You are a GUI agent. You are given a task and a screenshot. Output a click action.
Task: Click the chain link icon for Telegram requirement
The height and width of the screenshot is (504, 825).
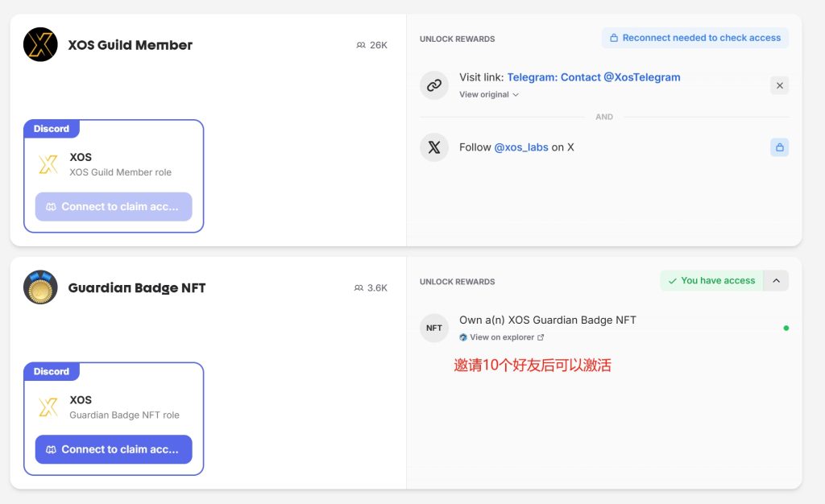[434, 85]
